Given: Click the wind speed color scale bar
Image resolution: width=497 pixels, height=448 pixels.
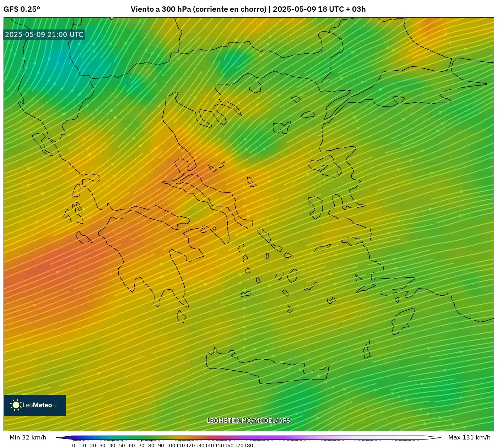Looking at the screenshot, I should (x=249, y=438).
